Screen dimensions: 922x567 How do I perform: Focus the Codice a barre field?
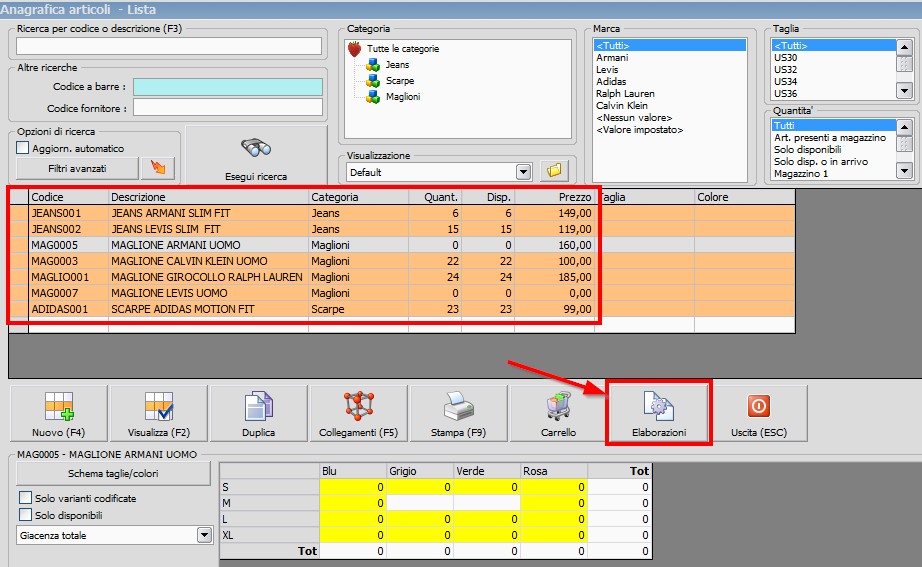228,86
